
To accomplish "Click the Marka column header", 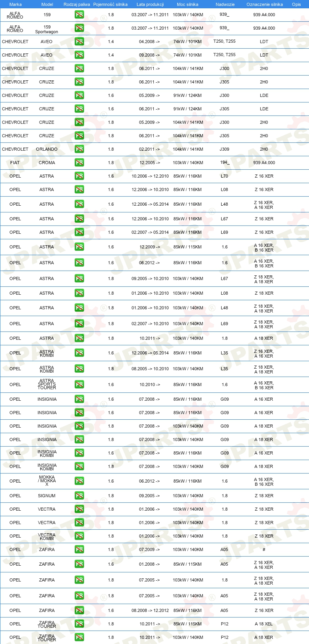I will 15,4.
